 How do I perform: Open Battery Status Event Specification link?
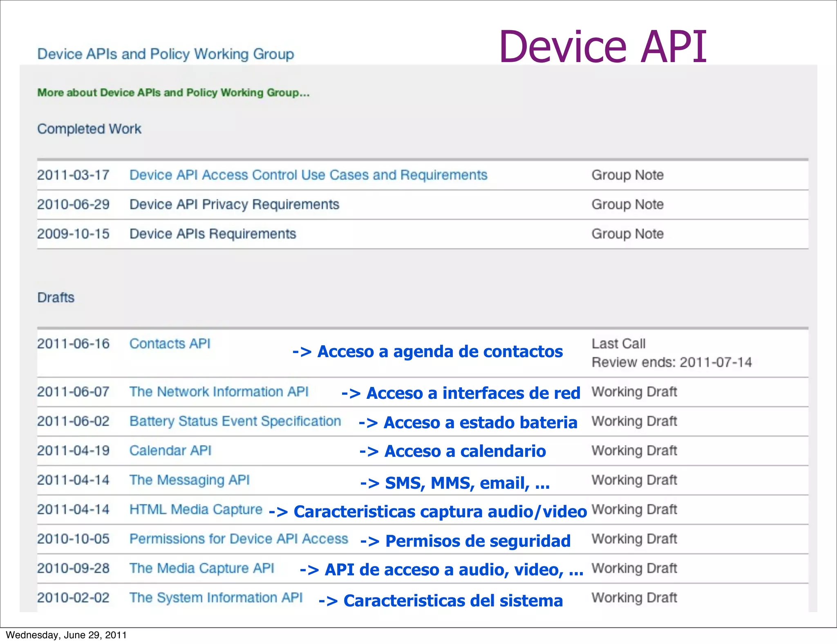pyautogui.click(x=235, y=421)
